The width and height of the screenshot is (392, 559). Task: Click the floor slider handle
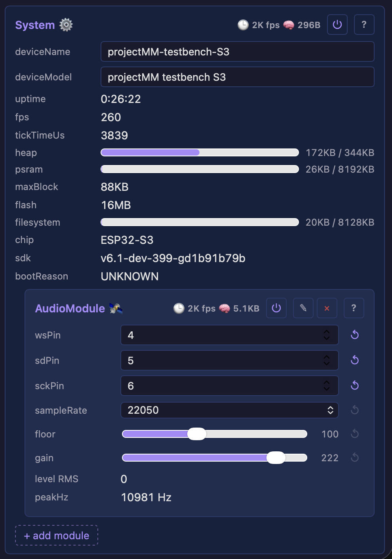197,434
